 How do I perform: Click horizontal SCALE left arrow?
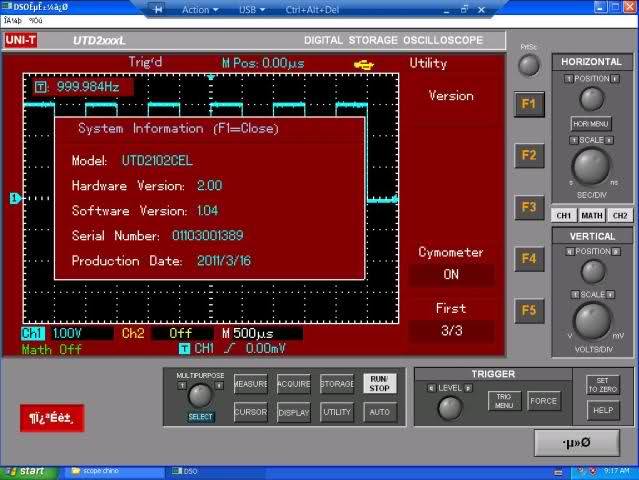[574, 140]
